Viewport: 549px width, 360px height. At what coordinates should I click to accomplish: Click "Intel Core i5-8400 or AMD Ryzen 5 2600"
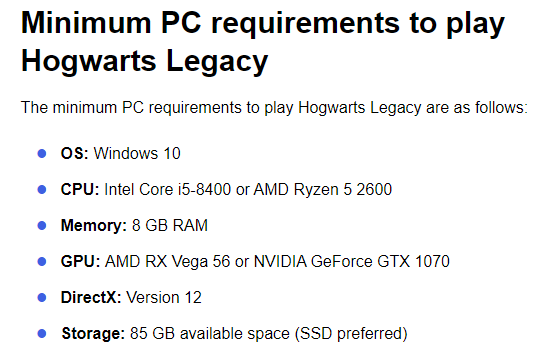248,189
